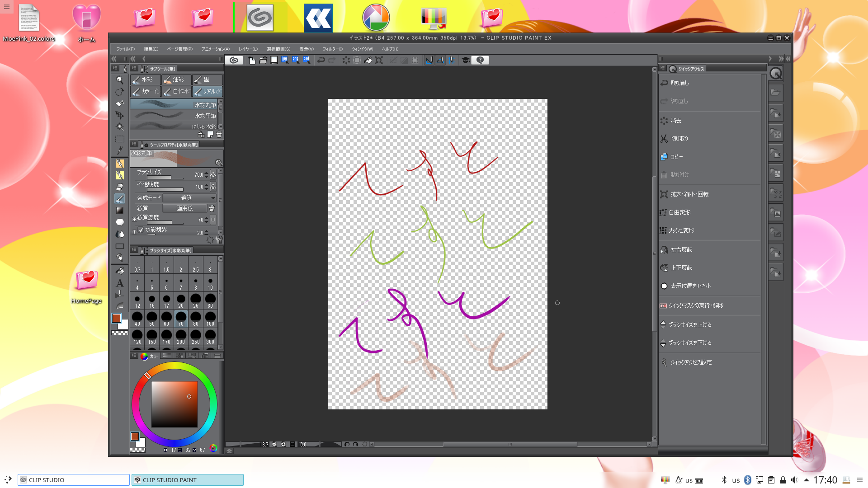Select the Eyedropper tool
The height and width of the screenshot is (488, 868).
tap(119, 150)
